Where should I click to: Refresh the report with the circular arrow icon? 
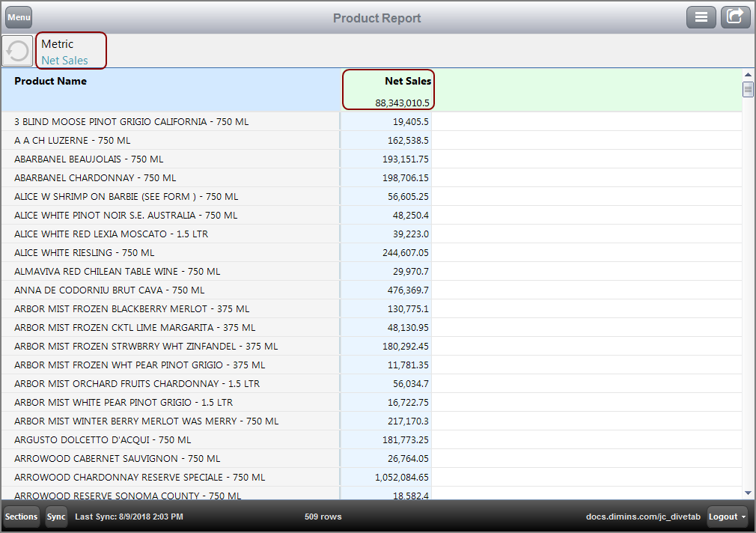pyautogui.click(x=16, y=50)
